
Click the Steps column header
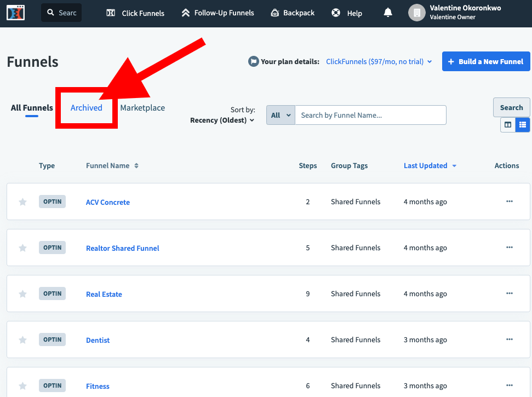coord(308,166)
